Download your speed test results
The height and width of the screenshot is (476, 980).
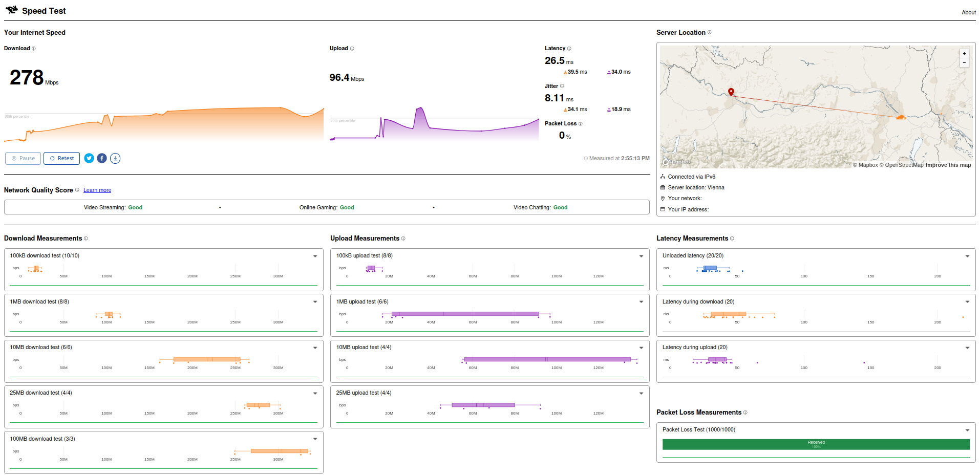click(115, 158)
